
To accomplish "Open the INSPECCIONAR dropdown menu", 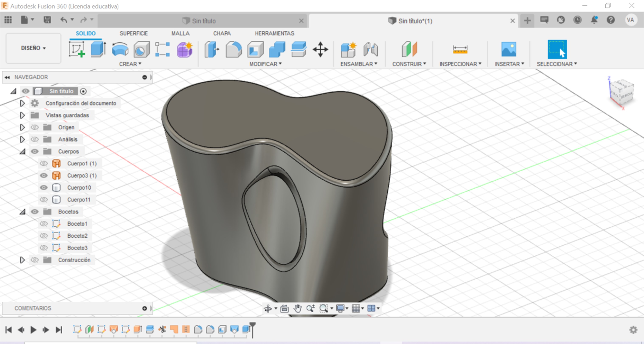I will tap(460, 64).
